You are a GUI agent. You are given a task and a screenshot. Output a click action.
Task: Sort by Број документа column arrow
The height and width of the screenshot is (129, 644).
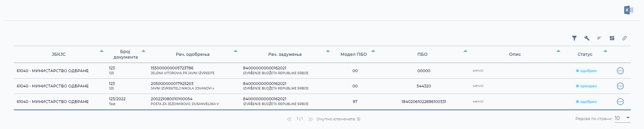[x=143, y=51]
